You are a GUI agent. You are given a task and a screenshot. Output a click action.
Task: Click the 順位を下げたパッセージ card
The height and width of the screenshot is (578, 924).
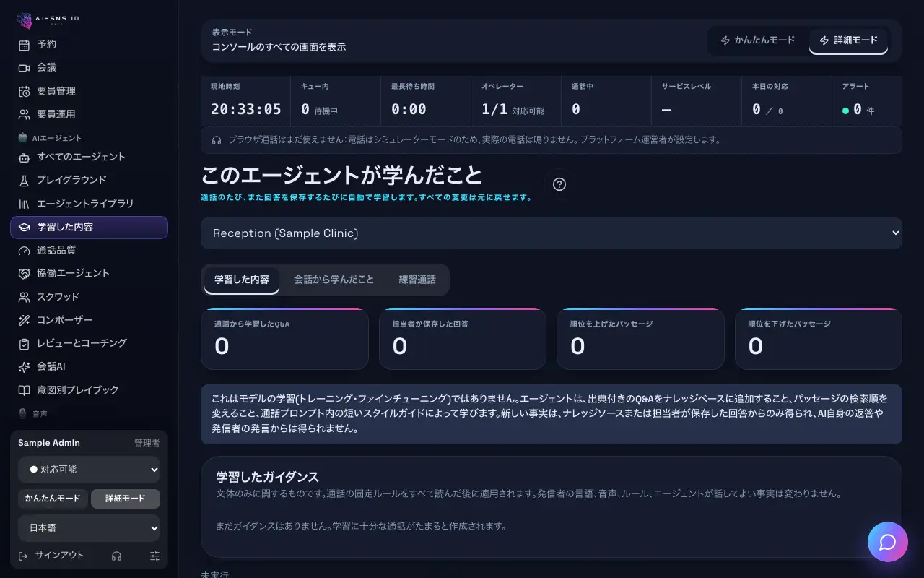click(x=819, y=339)
